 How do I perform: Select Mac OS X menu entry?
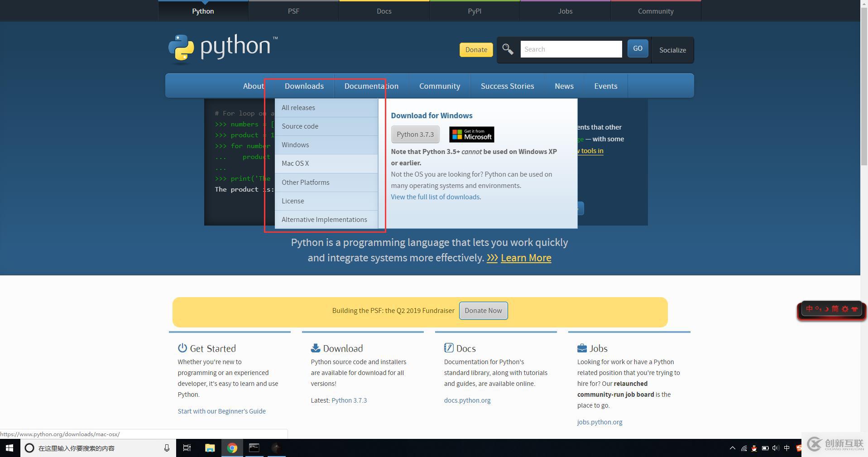click(x=326, y=164)
